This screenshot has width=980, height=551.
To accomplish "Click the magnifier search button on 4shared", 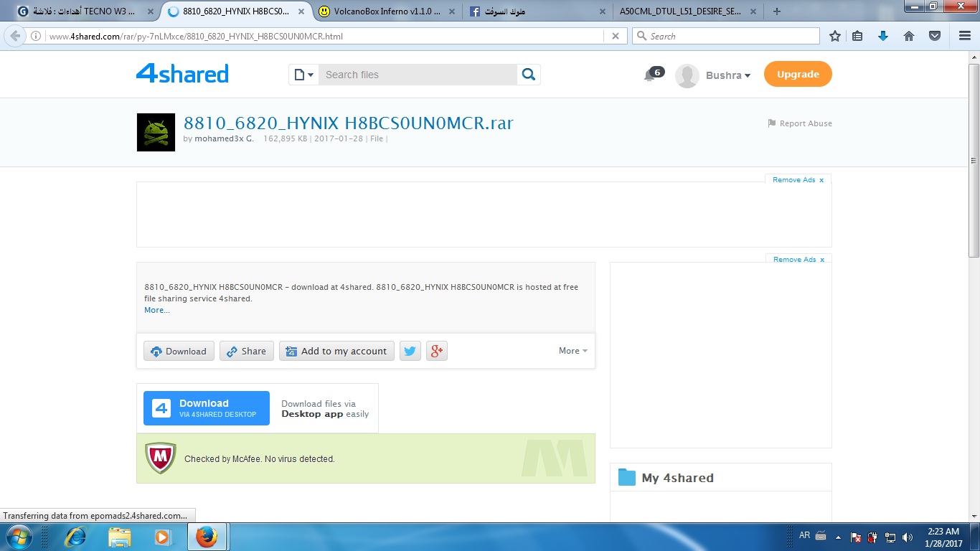I will [529, 75].
